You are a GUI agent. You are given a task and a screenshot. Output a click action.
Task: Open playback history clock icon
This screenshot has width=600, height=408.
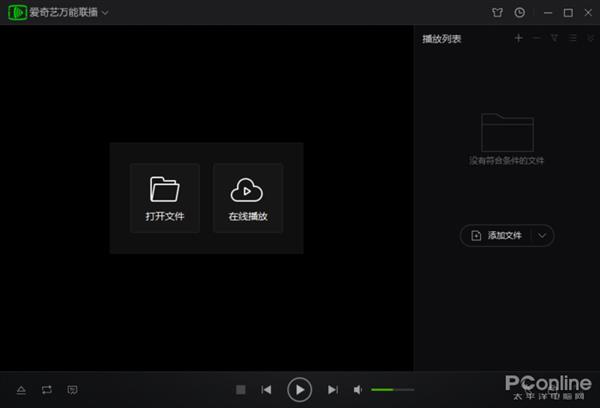(519, 13)
